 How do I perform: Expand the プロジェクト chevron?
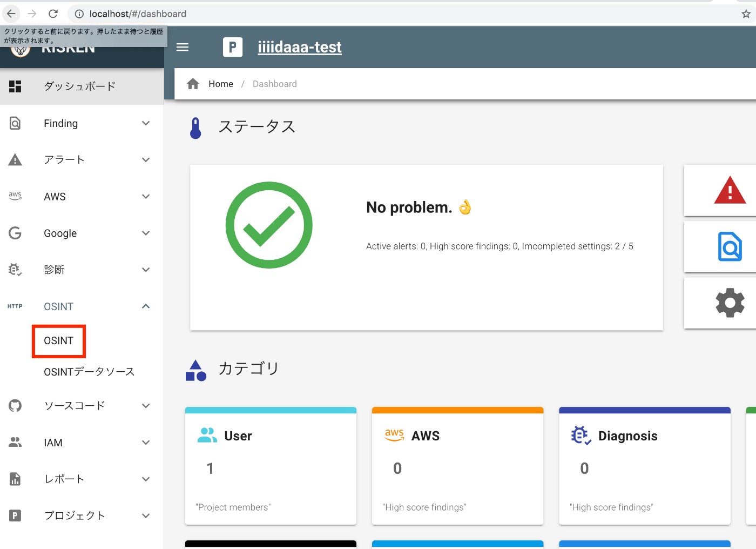click(146, 515)
